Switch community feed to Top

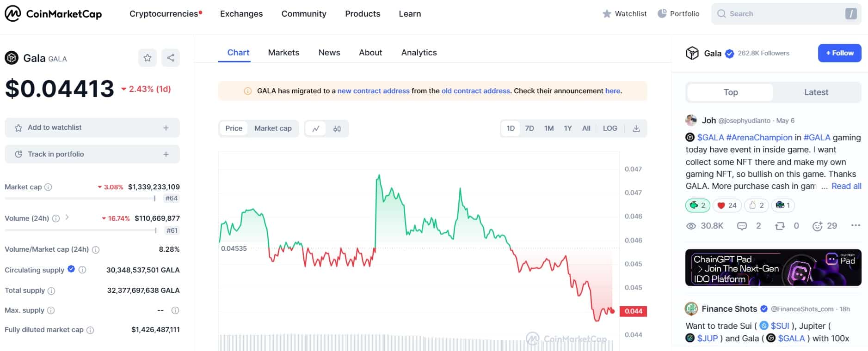point(731,92)
